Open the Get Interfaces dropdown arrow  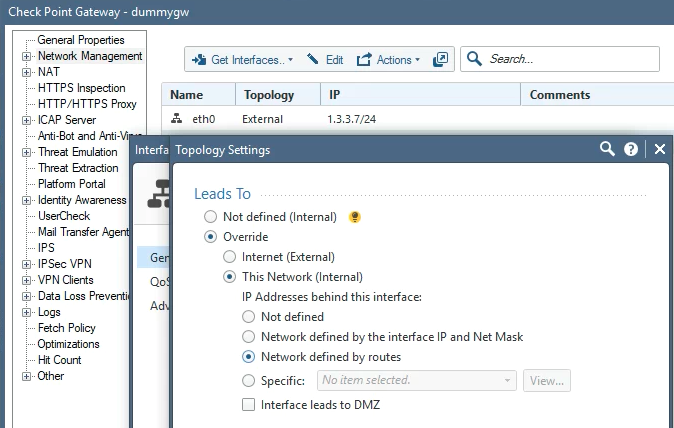tap(291, 60)
